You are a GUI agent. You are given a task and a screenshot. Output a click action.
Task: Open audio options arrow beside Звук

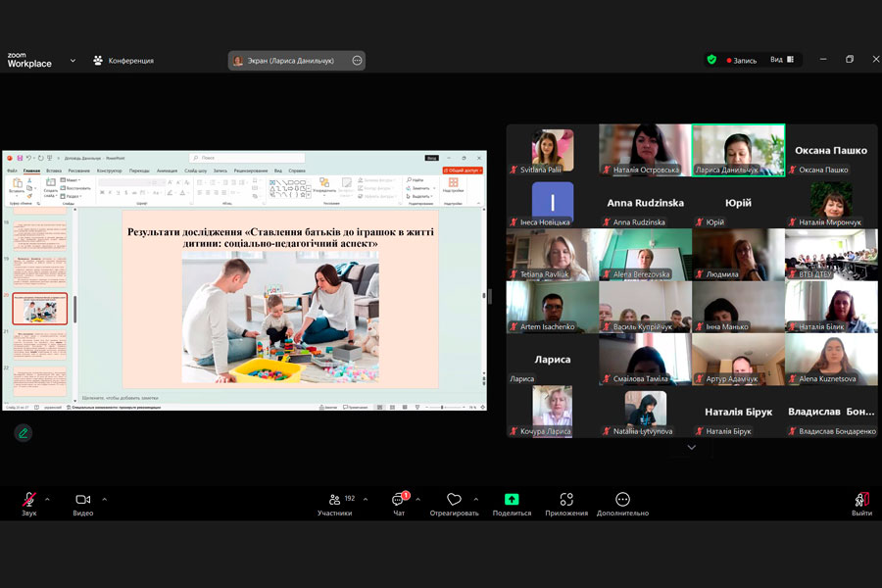click(x=47, y=499)
